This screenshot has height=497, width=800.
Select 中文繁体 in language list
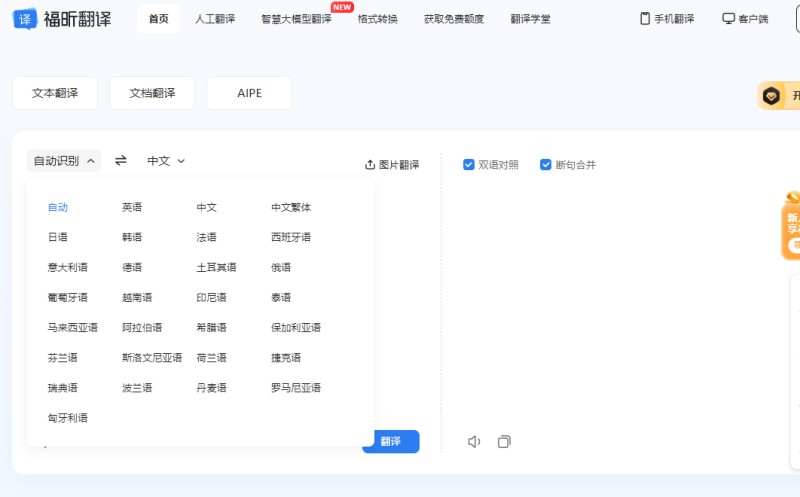click(x=291, y=207)
